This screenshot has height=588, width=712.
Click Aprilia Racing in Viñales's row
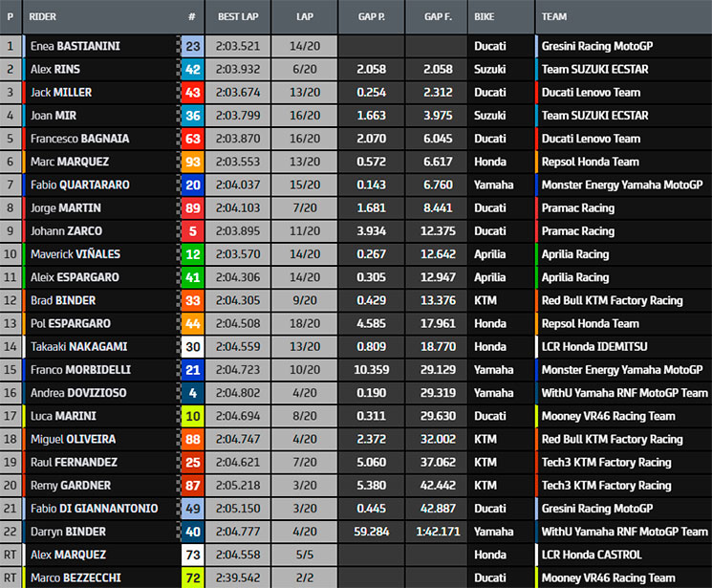tap(575, 254)
